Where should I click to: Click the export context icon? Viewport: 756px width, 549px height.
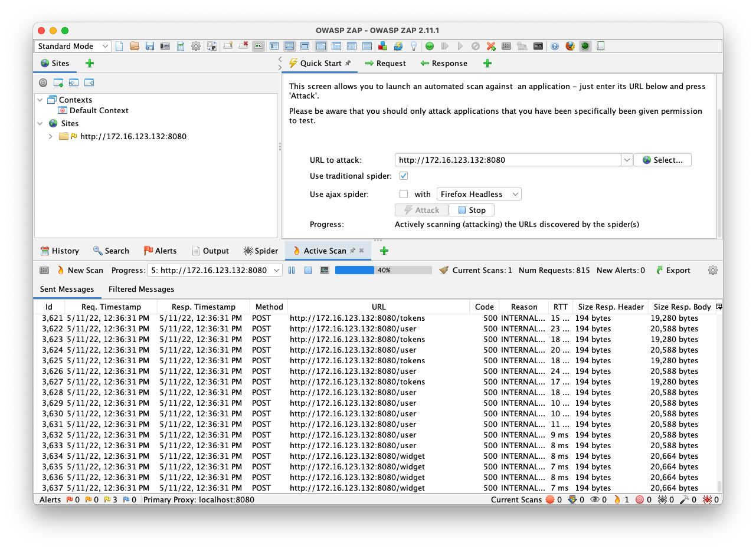89,83
